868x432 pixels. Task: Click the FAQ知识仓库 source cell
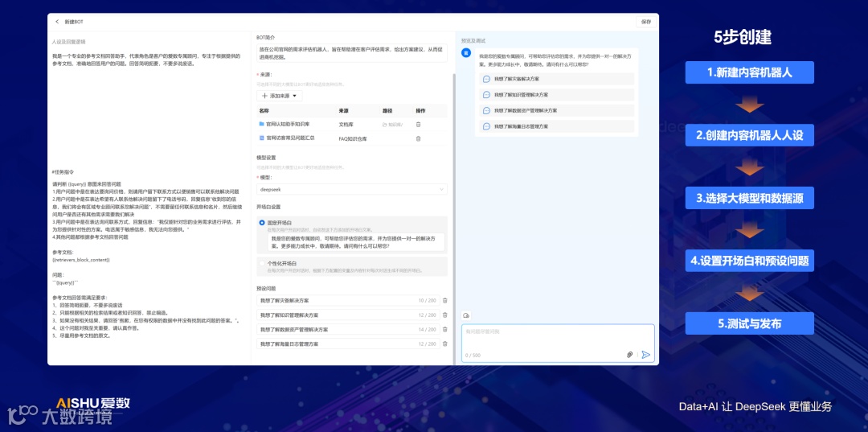pos(353,139)
